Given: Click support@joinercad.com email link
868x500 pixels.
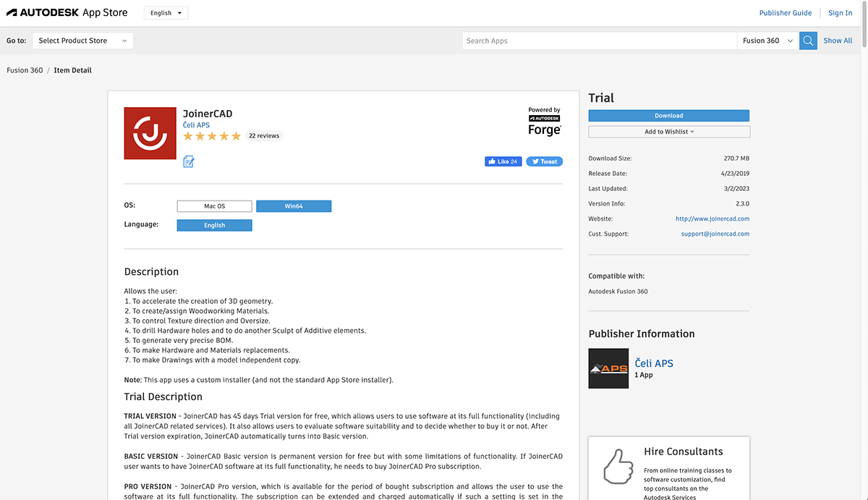Looking at the screenshot, I should point(715,234).
